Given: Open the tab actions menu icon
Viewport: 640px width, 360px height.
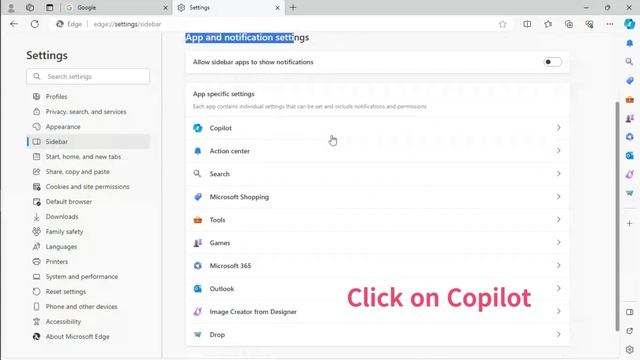Looking at the screenshot, I should click(x=49, y=7).
